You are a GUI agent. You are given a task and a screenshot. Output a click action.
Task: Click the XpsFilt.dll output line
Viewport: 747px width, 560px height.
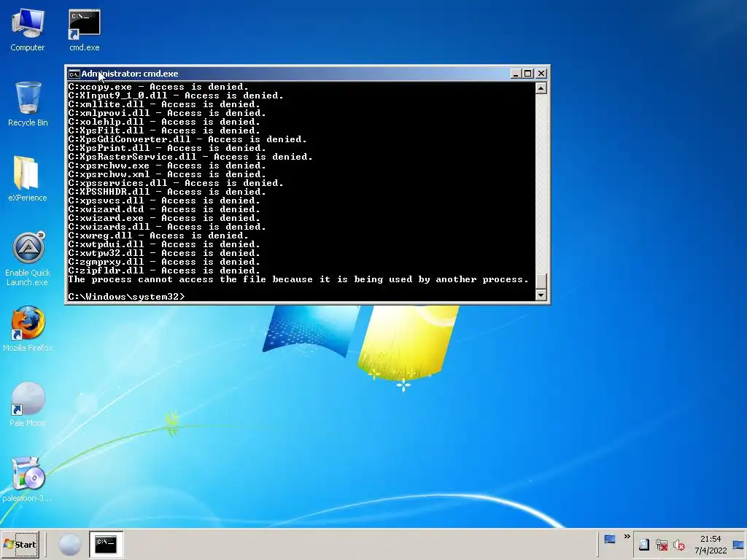pos(164,131)
